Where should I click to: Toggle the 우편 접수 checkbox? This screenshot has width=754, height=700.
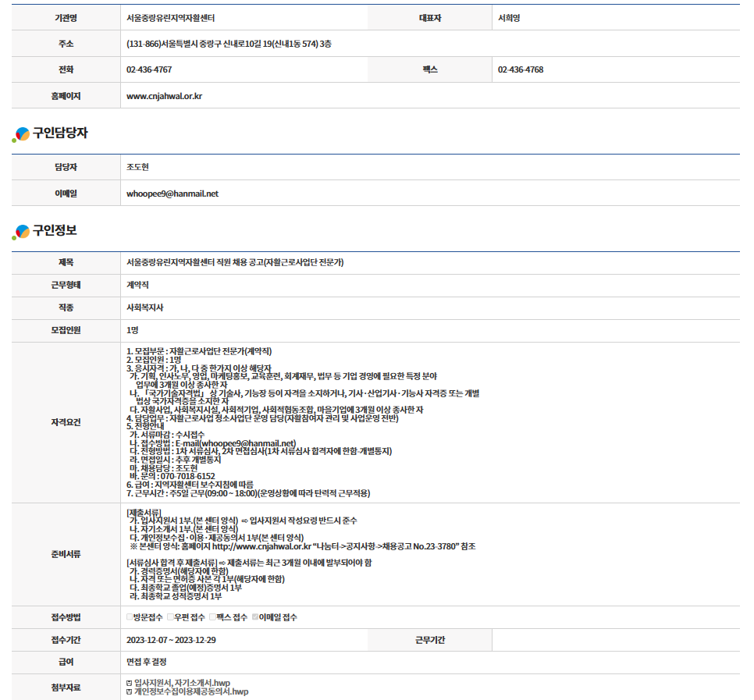[171, 617]
